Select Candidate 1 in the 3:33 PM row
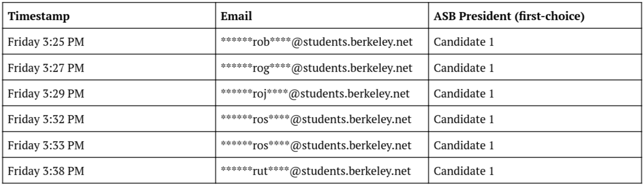The width and height of the screenshot is (644, 186). click(x=464, y=145)
